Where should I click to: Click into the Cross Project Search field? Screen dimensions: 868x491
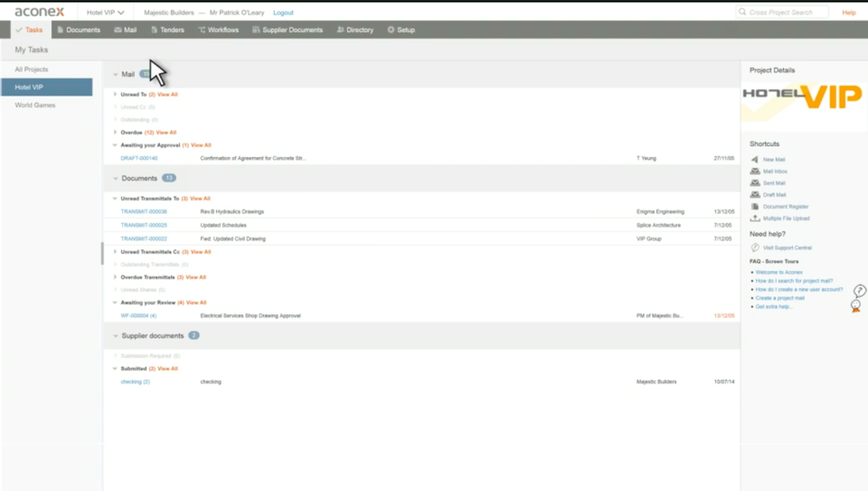tap(782, 12)
